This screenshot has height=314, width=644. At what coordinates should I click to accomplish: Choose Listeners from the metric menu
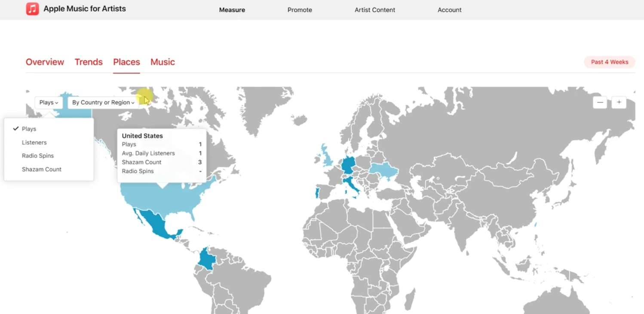[49, 142]
